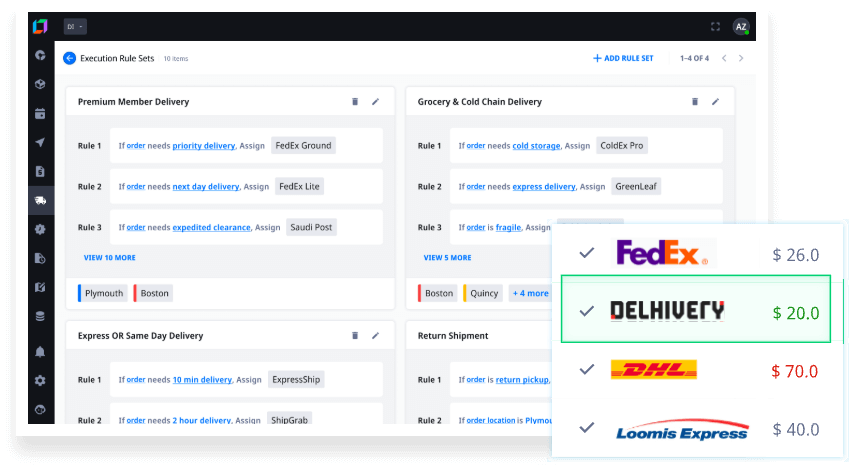Open the calendar icon in sidebar

[x=40, y=114]
